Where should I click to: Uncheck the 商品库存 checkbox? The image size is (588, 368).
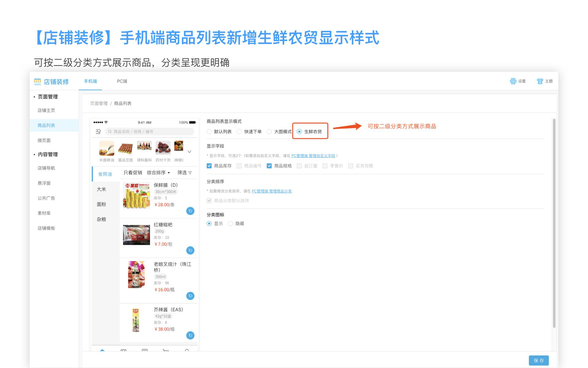pyautogui.click(x=209, y=166)
